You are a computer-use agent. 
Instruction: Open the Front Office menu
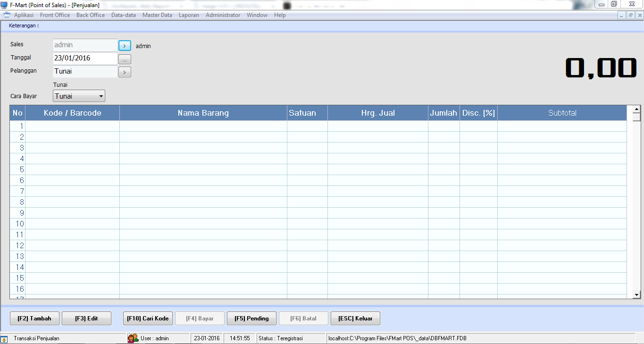point(55,15)
